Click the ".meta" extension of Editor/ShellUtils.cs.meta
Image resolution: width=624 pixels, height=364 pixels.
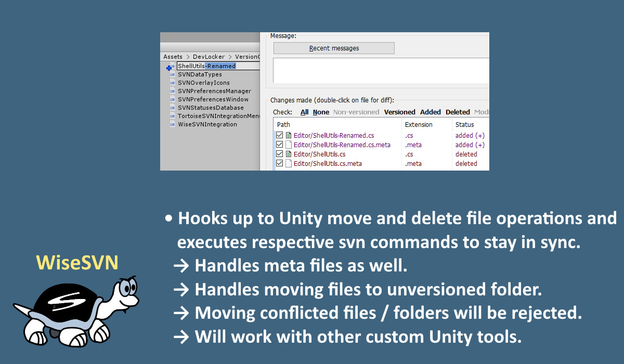413,164
